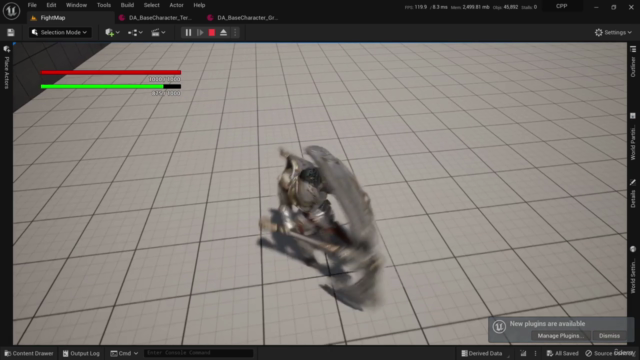
Task: Click Manage Plugins in notification
Action: pyautogui.click(x=560, y=336)
